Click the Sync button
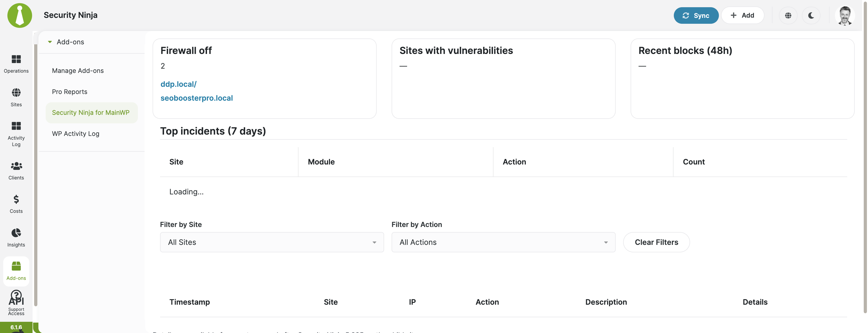This screenshot has height=333, width=868. click(x=696, y=15)
